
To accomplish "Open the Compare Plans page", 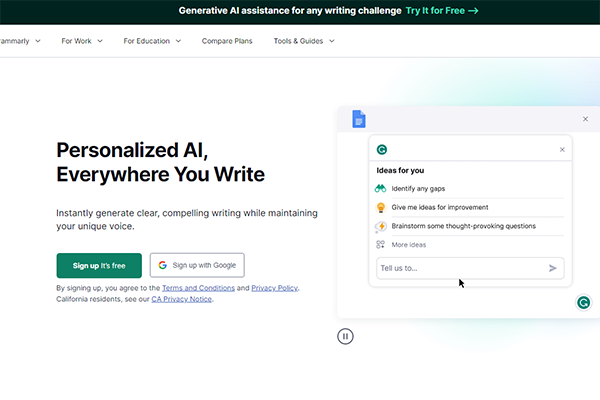I will tap(227, 41).
